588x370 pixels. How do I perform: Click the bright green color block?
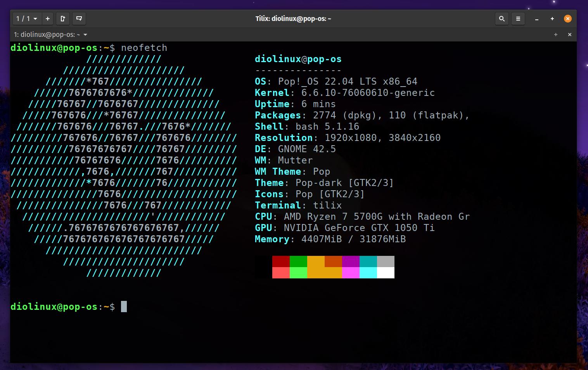[x=298, y=273]
